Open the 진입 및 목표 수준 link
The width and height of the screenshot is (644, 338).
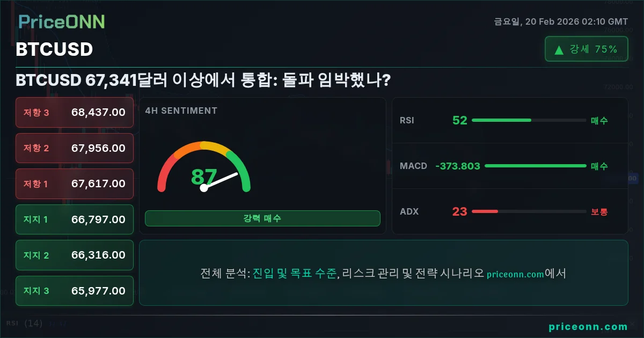pos(295,273)
